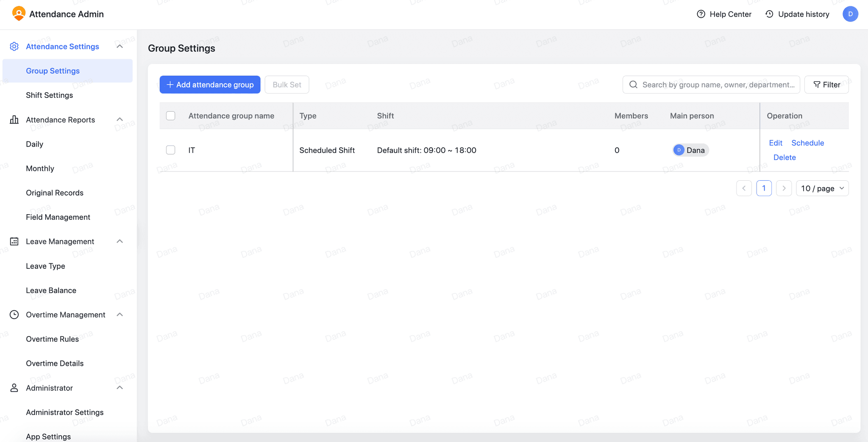Open the Help Center question mark icon
Viewport: 868px width, 442px height.
[x=701, y=14]
